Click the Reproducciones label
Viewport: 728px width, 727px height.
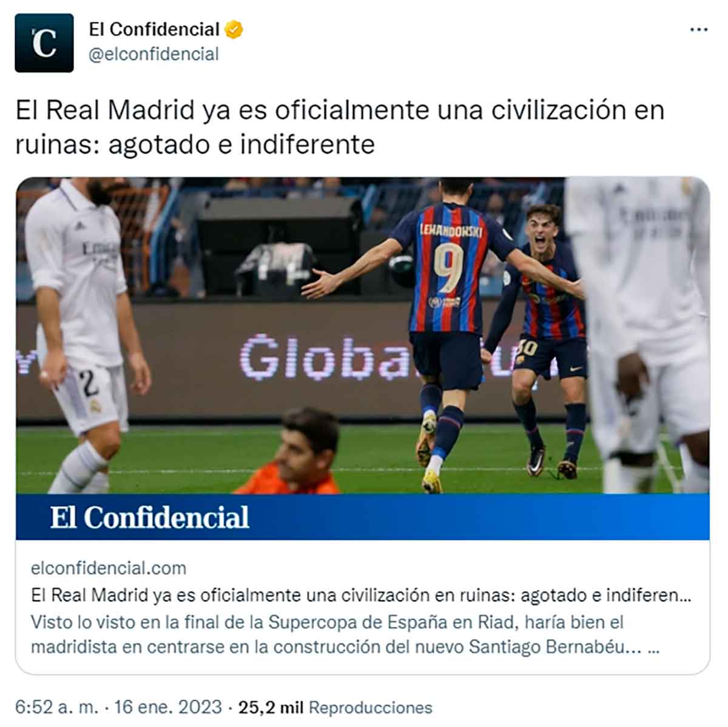pyautogui.click(x=371, y=708)
